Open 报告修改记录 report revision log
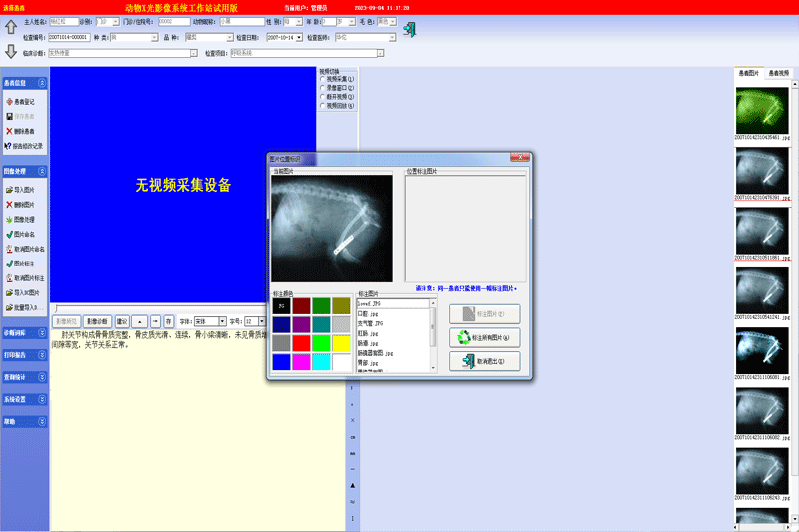The height and width of the screenshot is (532, 799). pos(23,146)
